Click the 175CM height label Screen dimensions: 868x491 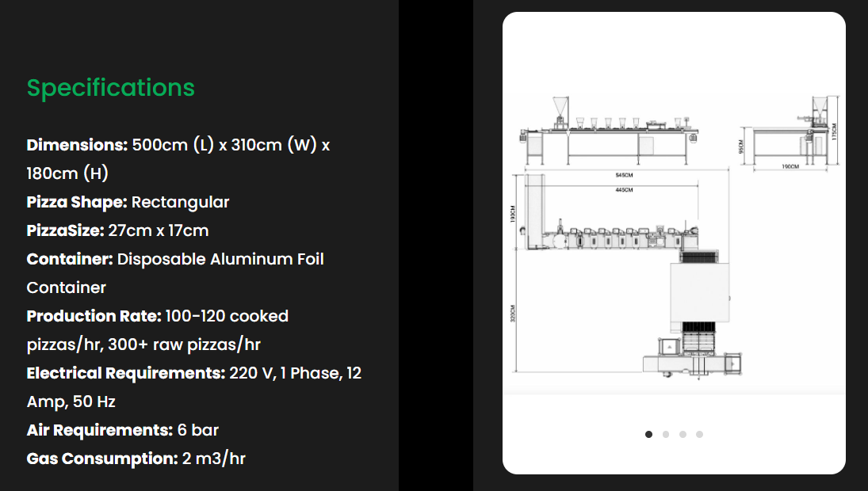coord(835,131)
